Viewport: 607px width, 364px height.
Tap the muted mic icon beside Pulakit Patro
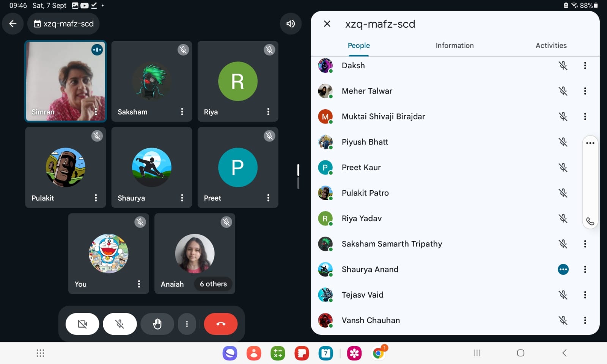pos(563,193)
